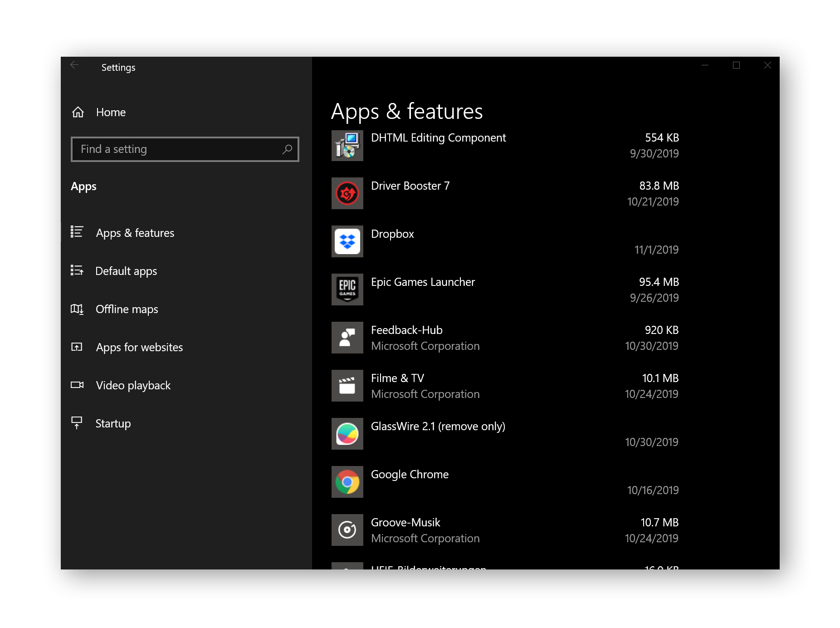840x628 pixels.
Task: Select the Groove-Musik icon
Action: (x=347, y=530)
